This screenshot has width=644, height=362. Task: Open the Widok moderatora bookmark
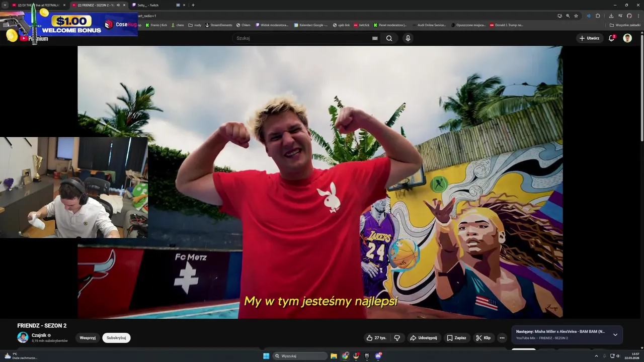(x=272, y=25)
